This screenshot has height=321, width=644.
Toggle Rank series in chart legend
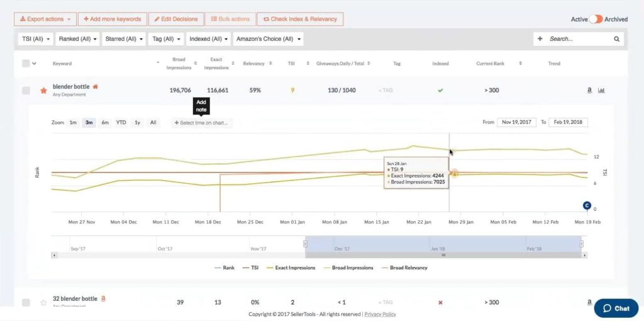(225, 267)
